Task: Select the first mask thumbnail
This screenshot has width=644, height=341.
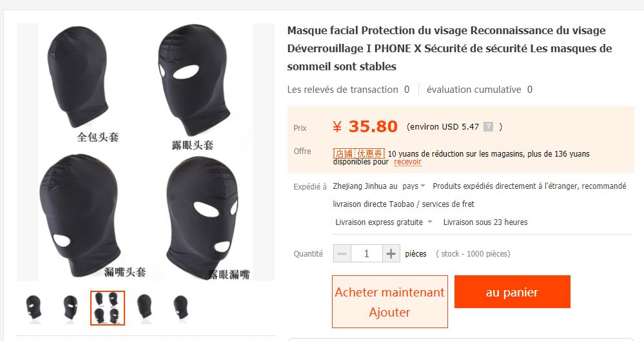Action: [x=34, y=307]
